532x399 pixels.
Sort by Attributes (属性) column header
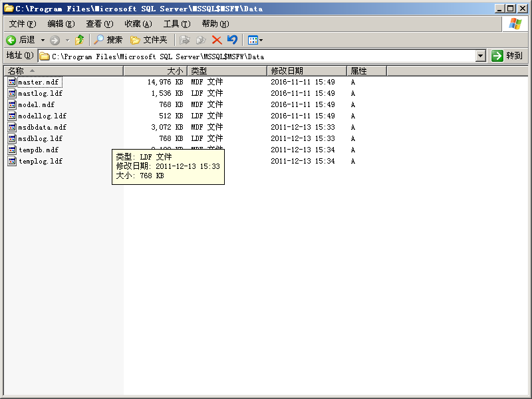click(367, 71)
